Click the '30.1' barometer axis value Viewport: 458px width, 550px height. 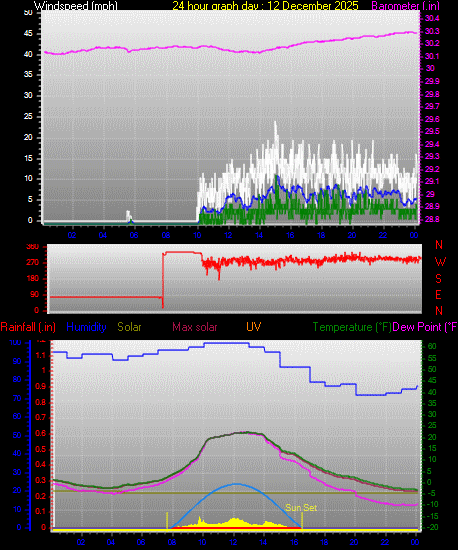point(432,56)
